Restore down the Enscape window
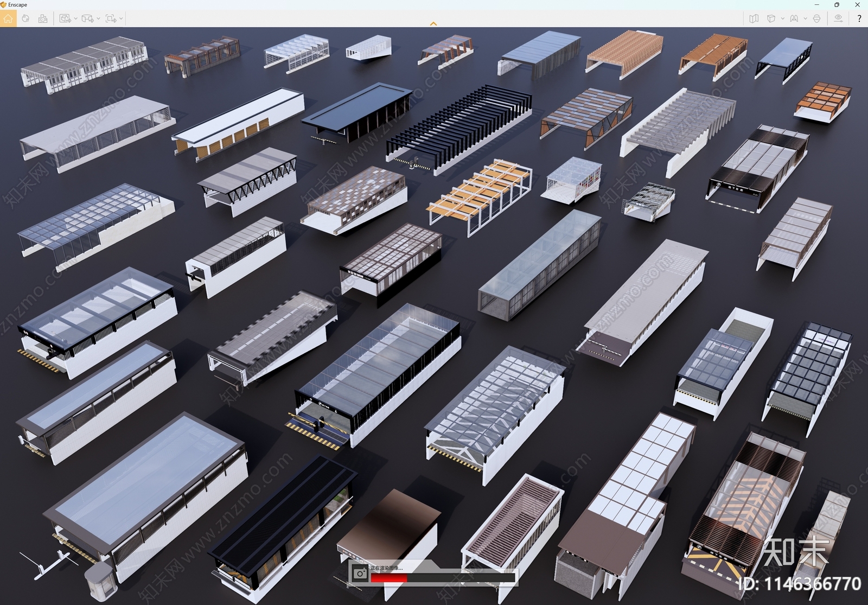Screen dimensions: 868x605 pyautogui.click(x=837, y=4)
